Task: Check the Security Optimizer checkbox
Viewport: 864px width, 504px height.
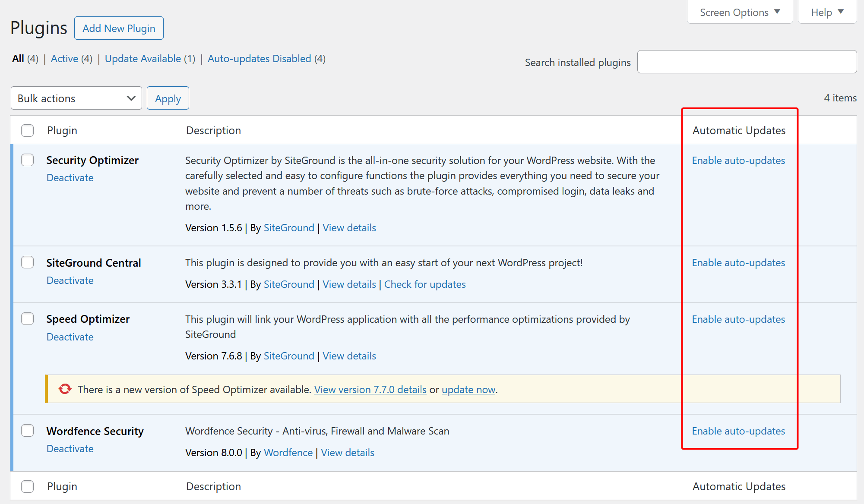Action: (x=27, y=160)
